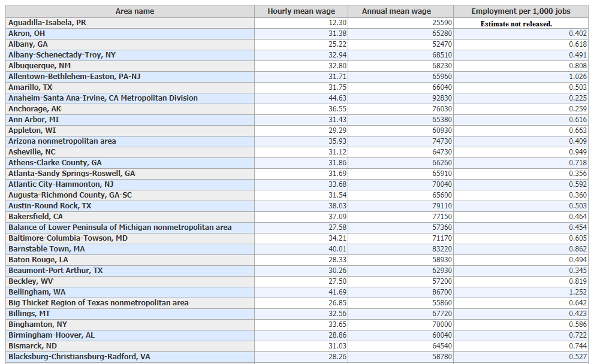Click employment value 1.252 for Bellingham
The image size is (591, 364).
[x=578, y=292]
